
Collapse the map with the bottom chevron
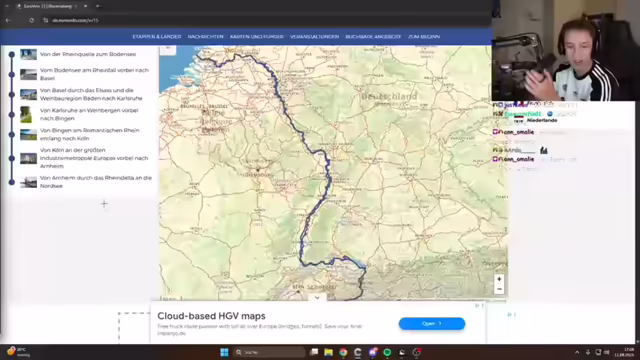317,298
